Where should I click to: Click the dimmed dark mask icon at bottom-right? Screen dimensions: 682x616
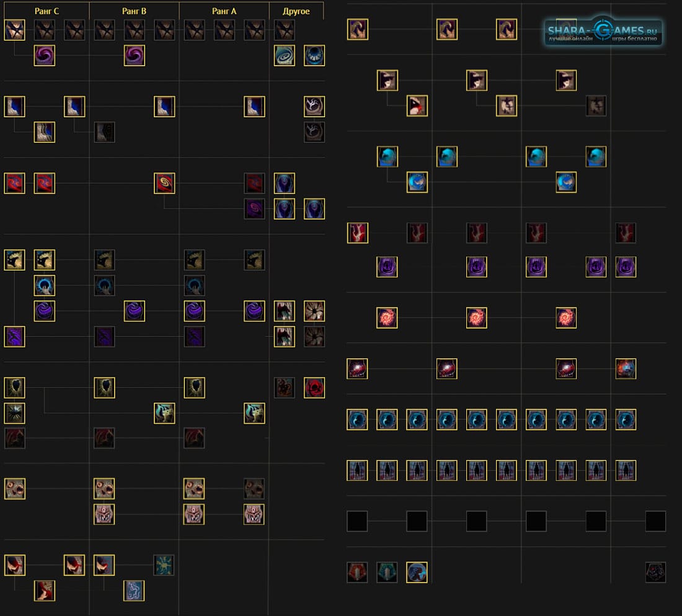656,573
